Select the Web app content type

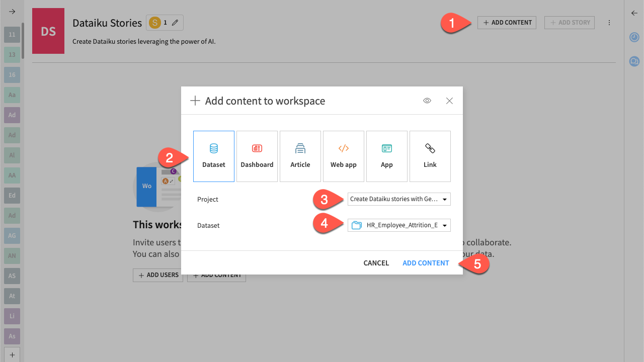pos(343,156)
